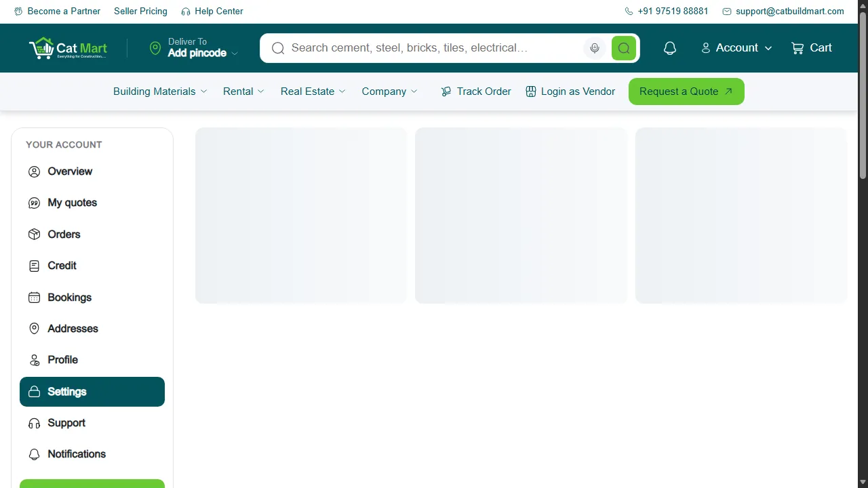
Task: Click the phone icon beside the support number
Action: 629,12
